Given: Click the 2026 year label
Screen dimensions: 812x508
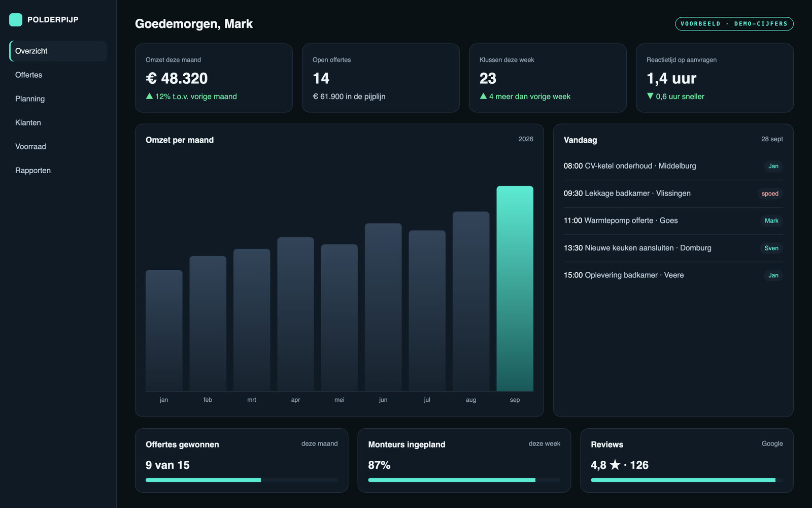Looking at the screenshot, I should (x=526, y=139).
